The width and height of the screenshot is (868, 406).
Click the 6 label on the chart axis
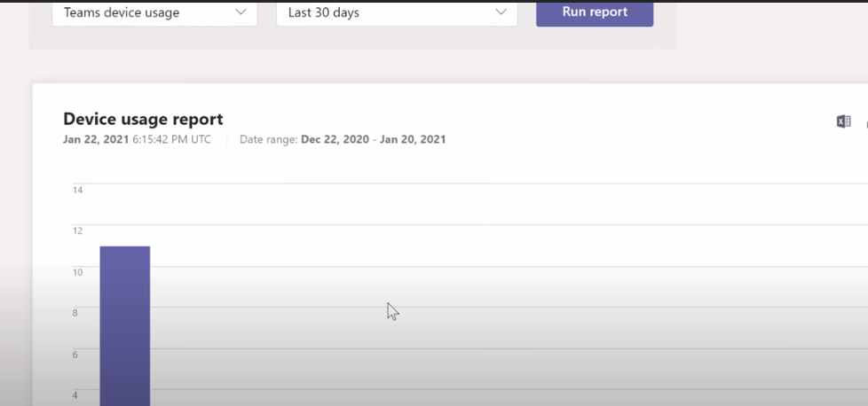click(x=75, y=355)
